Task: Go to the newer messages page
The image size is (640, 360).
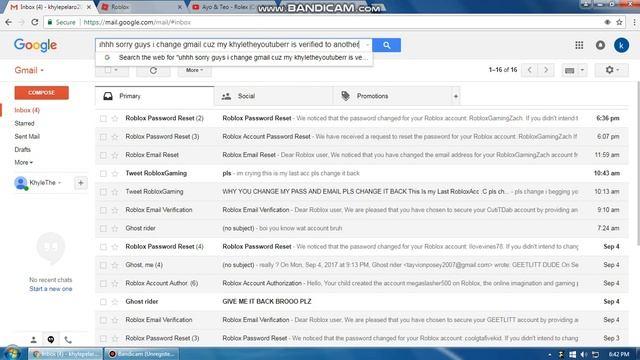Action: [529, 70]
